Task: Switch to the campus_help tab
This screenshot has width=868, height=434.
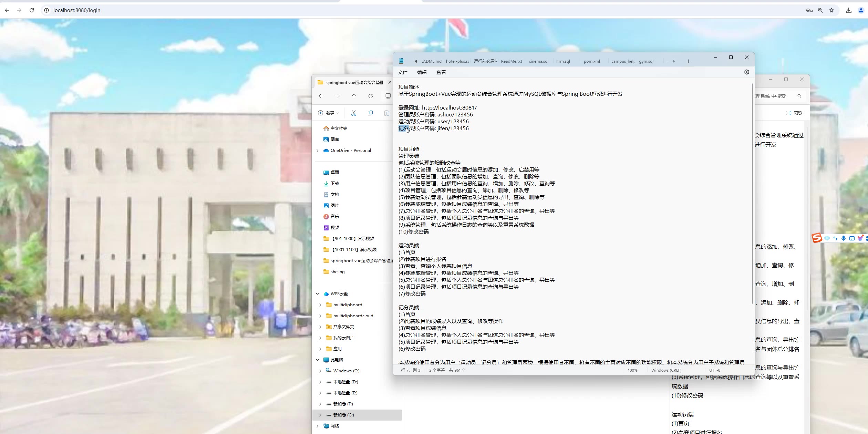Action: tap(623, 61)
